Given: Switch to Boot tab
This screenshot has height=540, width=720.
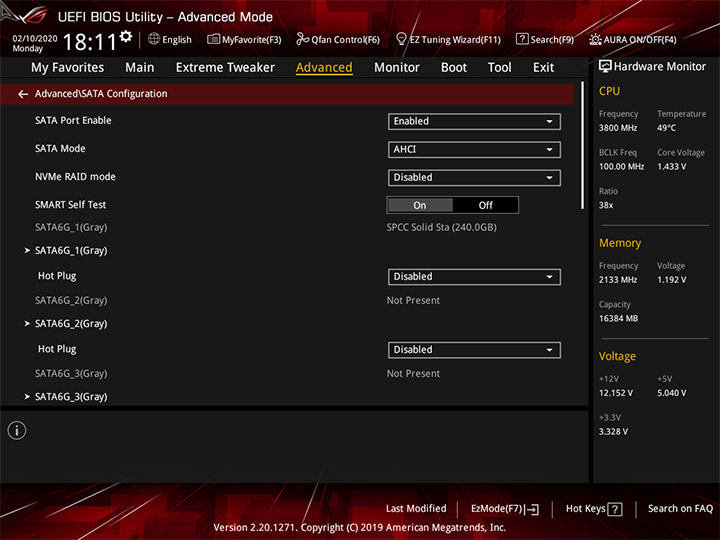Looking at the screenshot, I should (x=454, y=68).
